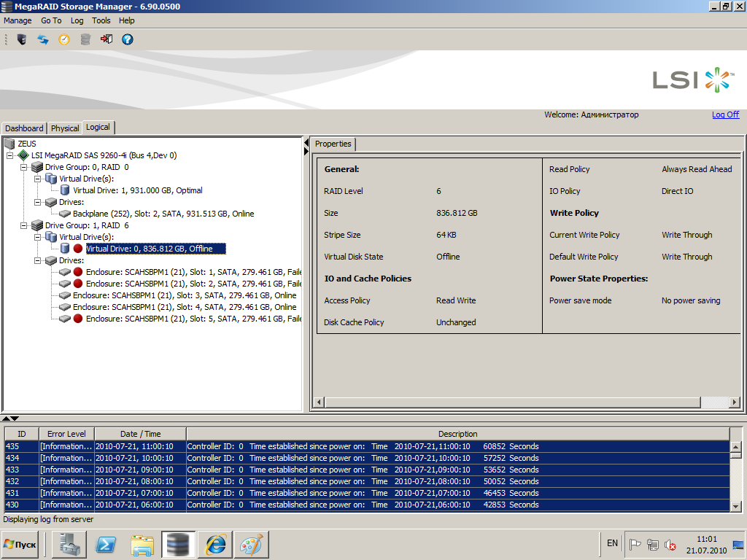The image size is (747, 560).
Task: Collapse the Drive Group 1 tree node
Action: [24, 225]
